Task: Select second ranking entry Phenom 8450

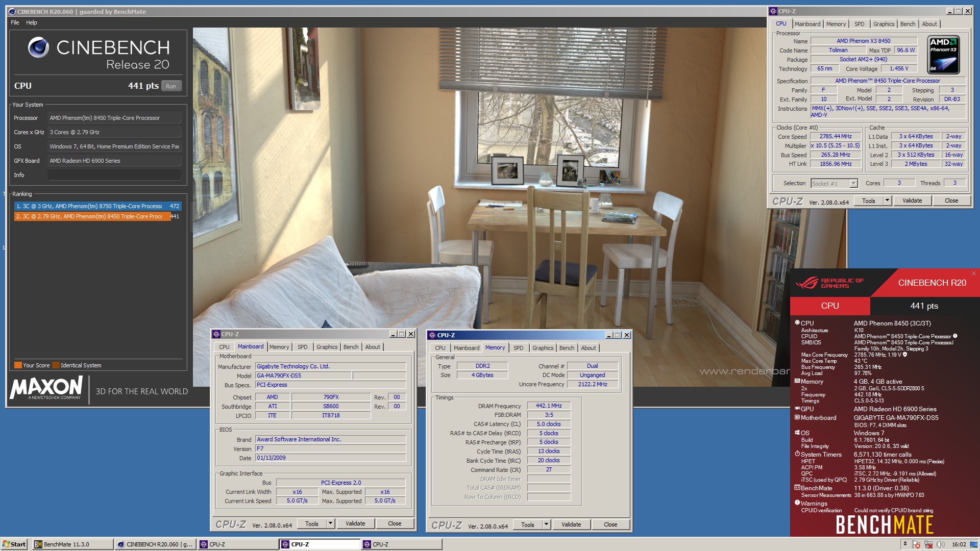Action: [x=97, y=216]
